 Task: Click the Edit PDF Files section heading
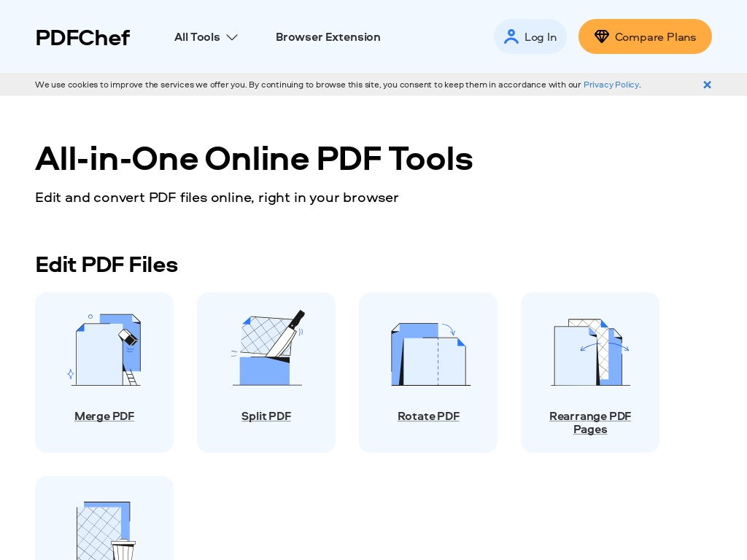pyautogui.click(x=107, y=265)
